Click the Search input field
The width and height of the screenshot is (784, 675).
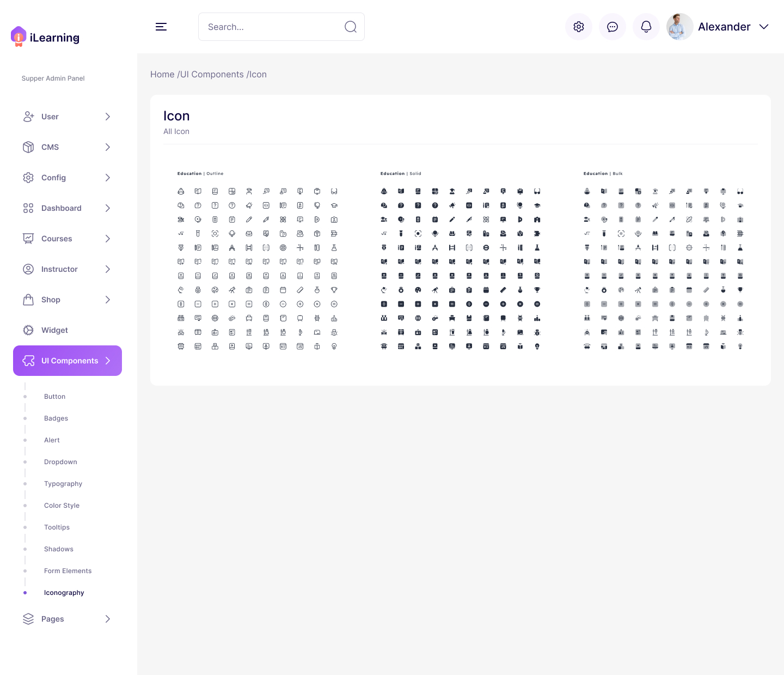pos(272,27)
